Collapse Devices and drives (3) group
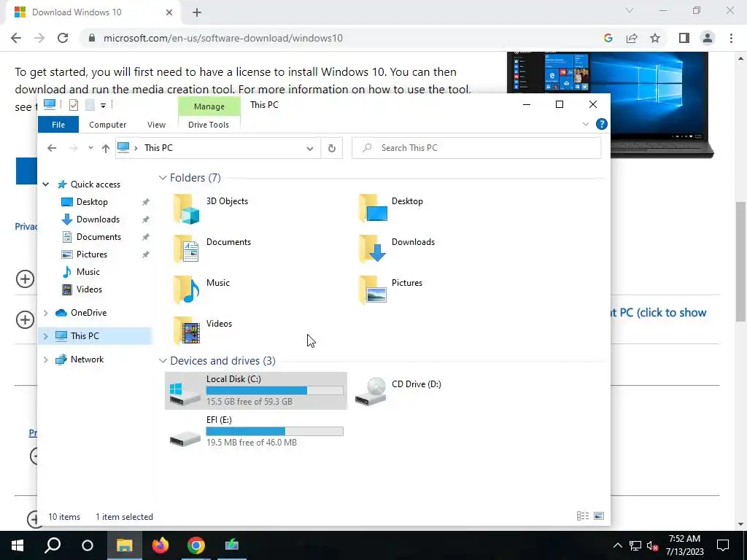The image size is (747, 560). tap(163, 361)
